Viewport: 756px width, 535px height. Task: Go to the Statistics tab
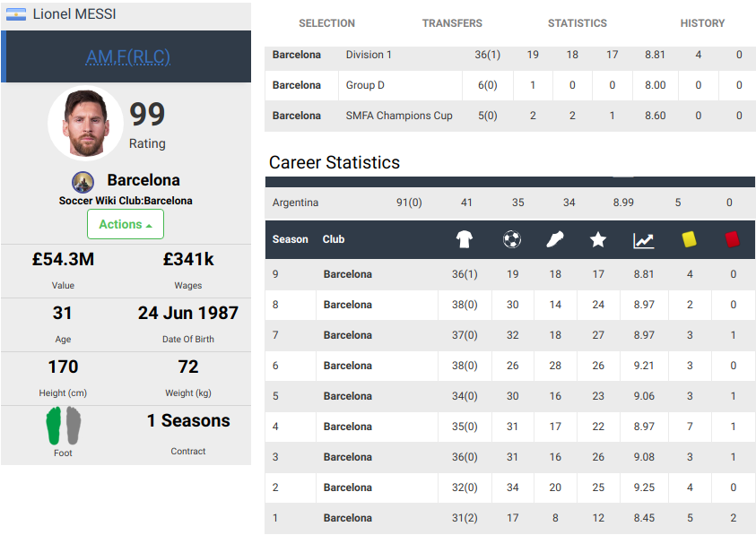point(578,23)
